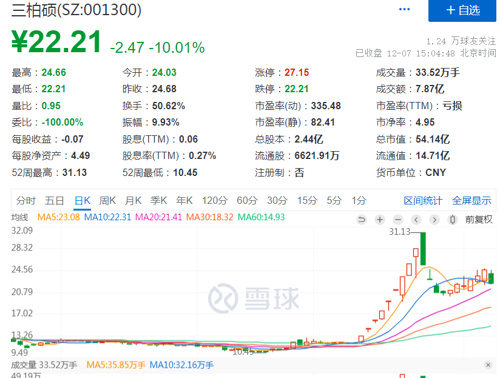Zoom out the K-line chart
The width and height of the screenshot is (500, 378).
click(398, 220)
